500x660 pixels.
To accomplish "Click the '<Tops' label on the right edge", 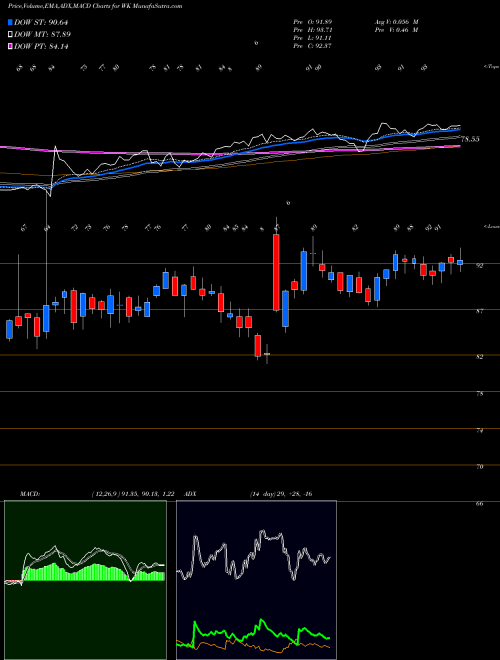I will [491, 67].
